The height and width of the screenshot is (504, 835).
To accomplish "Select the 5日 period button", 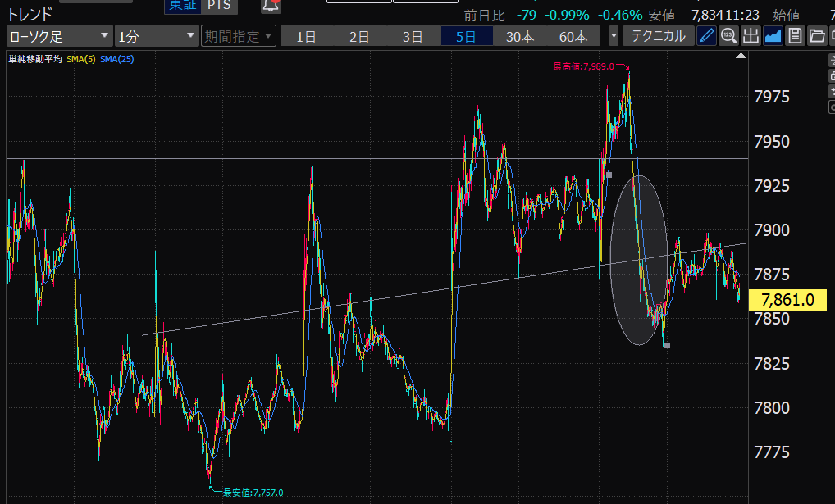I will coord(466,36).
